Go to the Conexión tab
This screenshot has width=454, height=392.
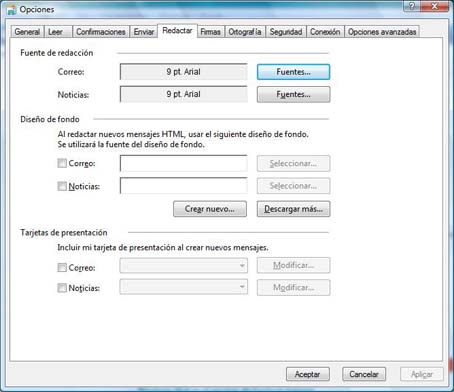325,32
